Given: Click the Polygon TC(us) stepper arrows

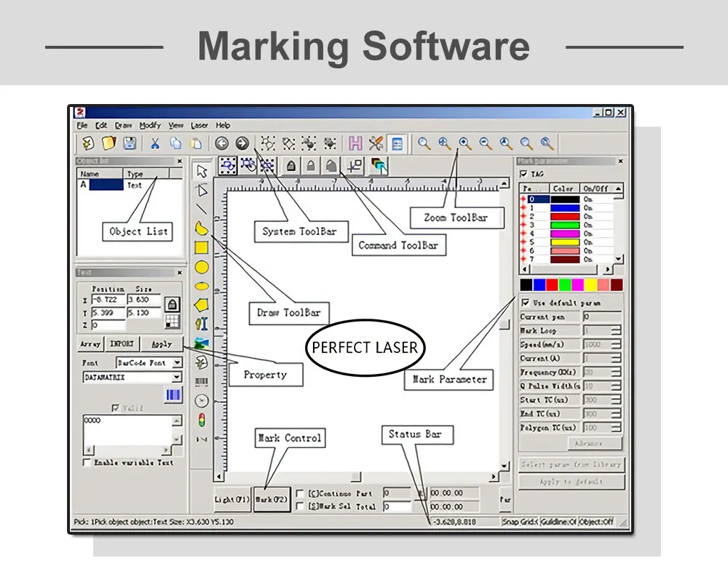Looking at the screenshot, I should pos(616,427).
